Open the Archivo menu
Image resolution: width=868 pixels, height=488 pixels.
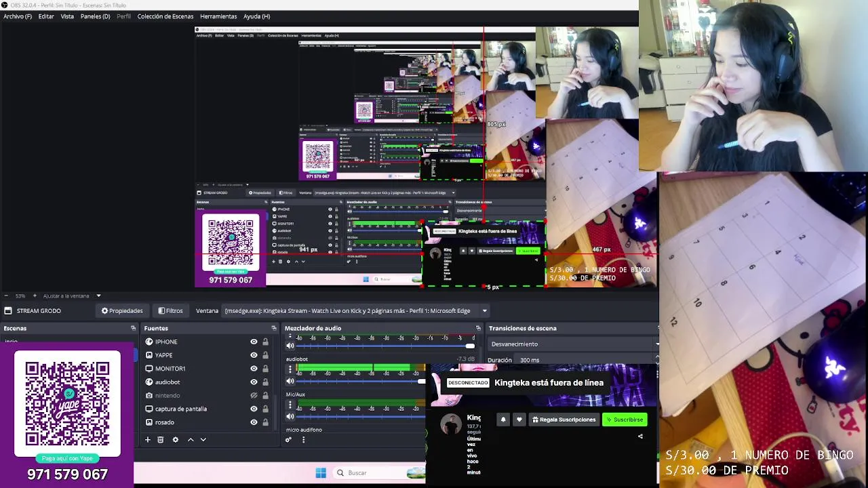point(18,16)
